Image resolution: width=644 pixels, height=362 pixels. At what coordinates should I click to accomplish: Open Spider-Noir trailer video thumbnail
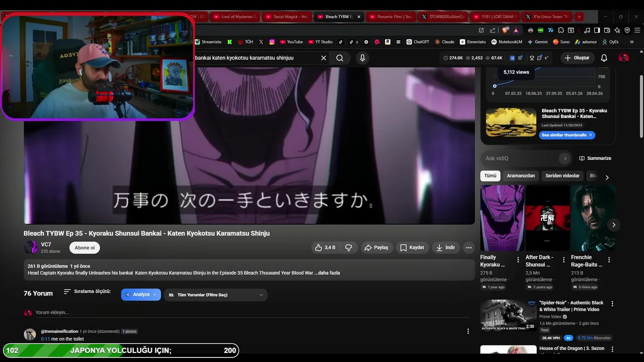(508, 315)
